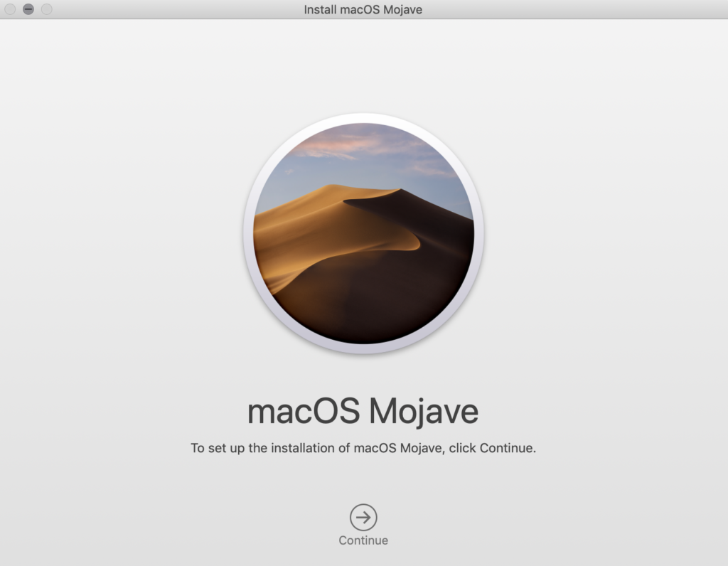Select the Mojave desert dune artwork
The height and width of the screenshot is (566, 728).
pos(363,233)
